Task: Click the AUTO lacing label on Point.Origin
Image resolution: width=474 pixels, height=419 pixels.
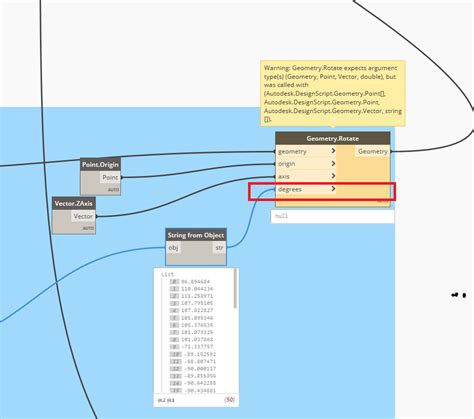Action: pyautogui.click(x=113, y=190)
